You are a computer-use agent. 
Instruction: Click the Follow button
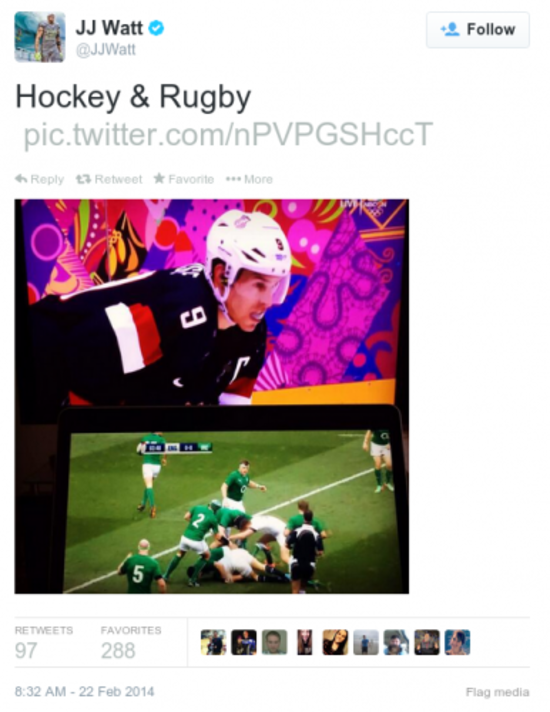(x=477, y=30)
